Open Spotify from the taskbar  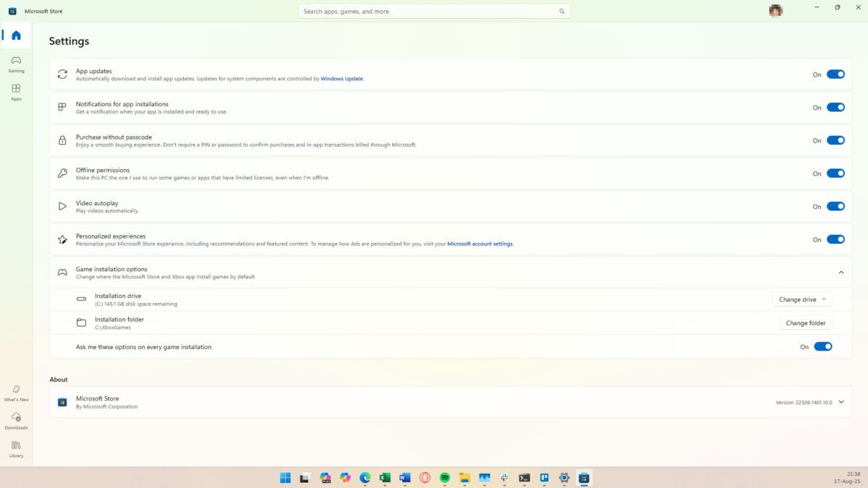click(x=445, y=478)
